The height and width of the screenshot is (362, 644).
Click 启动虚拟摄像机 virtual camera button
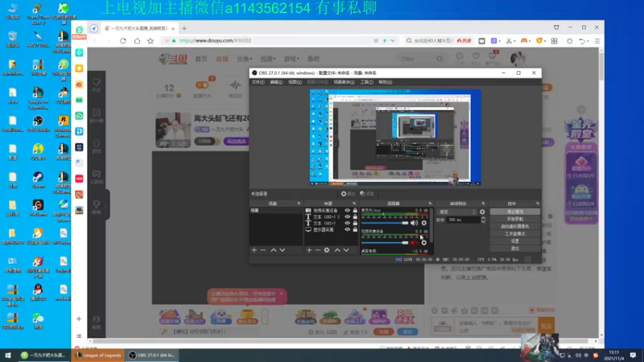click(x=515, y=227)
